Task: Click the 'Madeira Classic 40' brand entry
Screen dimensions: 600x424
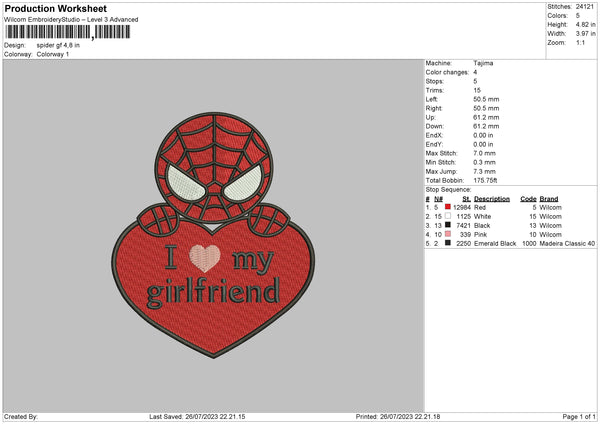Action: [567, 243]
